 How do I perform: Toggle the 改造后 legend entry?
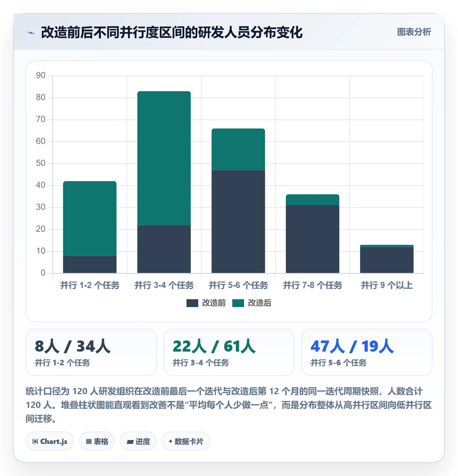point(252,303)
